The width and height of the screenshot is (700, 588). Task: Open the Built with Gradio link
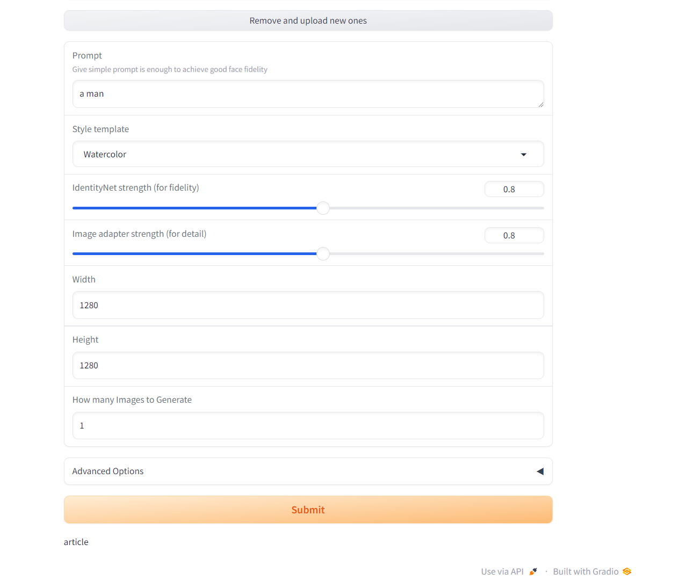click(x=584, y=571)
